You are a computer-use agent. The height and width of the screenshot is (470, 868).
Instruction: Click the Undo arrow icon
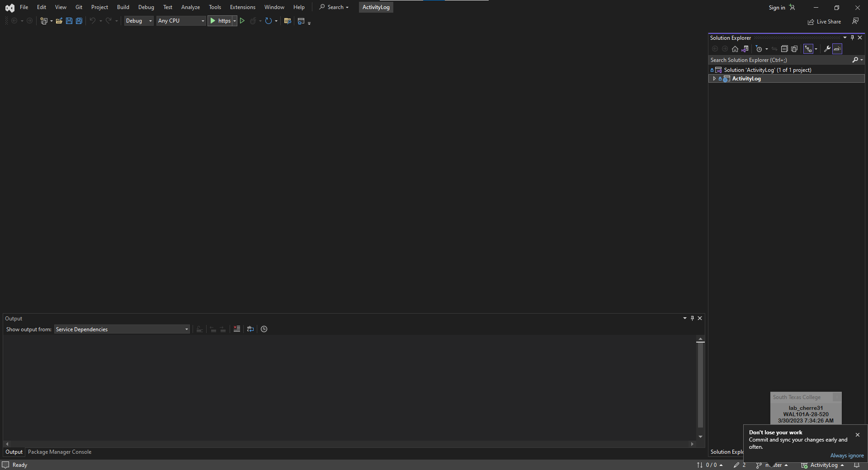click(93, 21)
